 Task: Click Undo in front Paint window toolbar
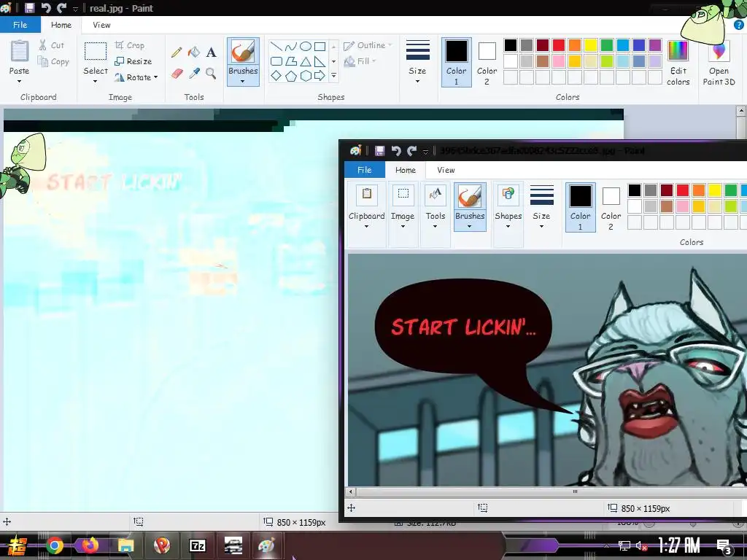396,151
